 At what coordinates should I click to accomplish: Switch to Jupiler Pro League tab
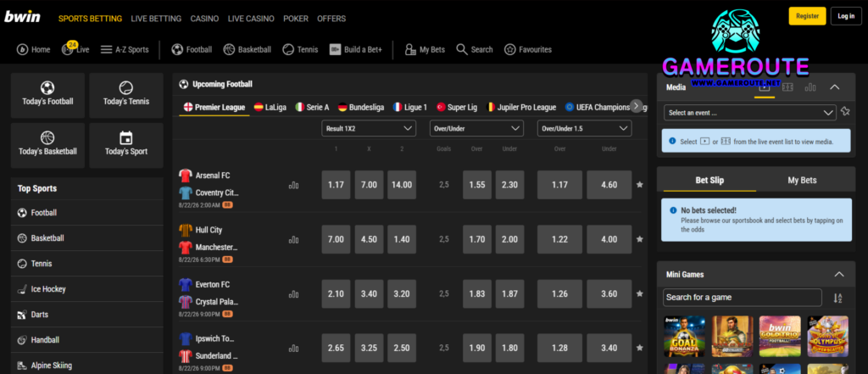click(521, 108)
